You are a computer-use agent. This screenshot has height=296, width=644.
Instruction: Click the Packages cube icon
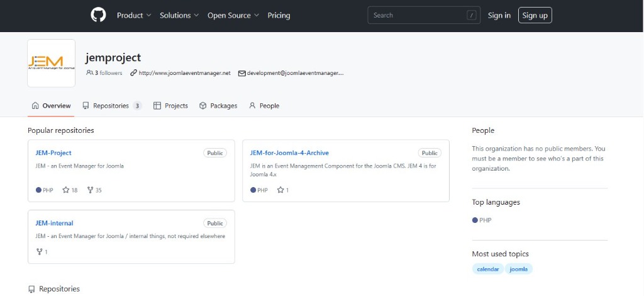pos(203,106)
